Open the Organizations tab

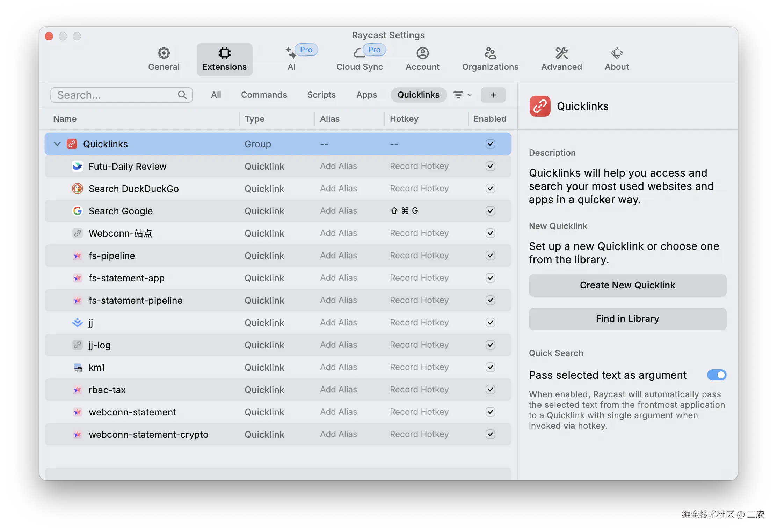click(x=490, y=59)
